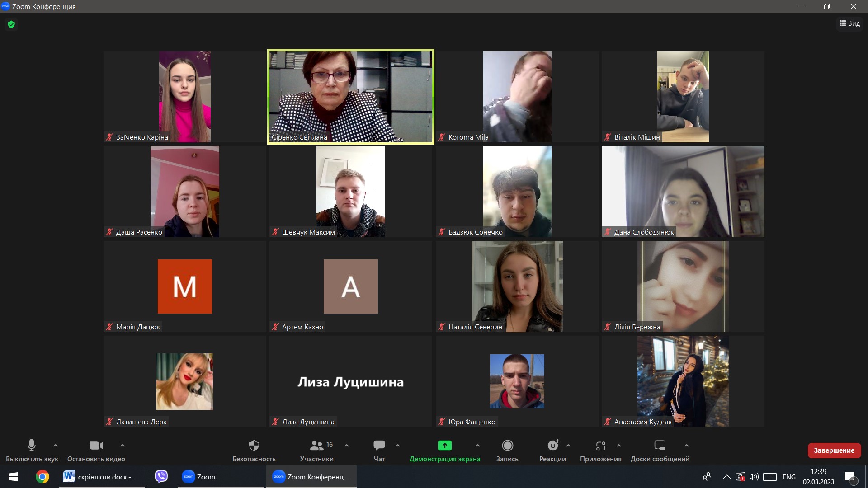Open Reactions (Реакции) smiley icon

(x=552, y=446)
